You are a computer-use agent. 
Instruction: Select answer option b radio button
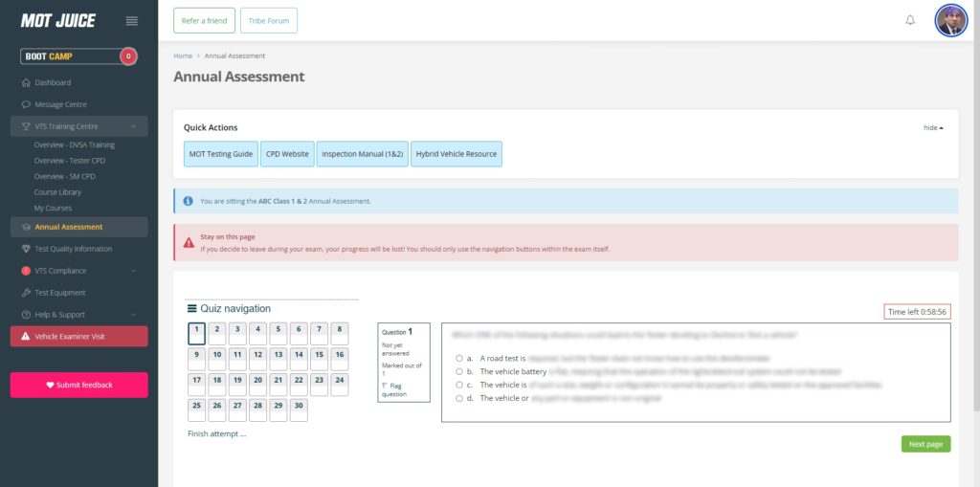459,371
